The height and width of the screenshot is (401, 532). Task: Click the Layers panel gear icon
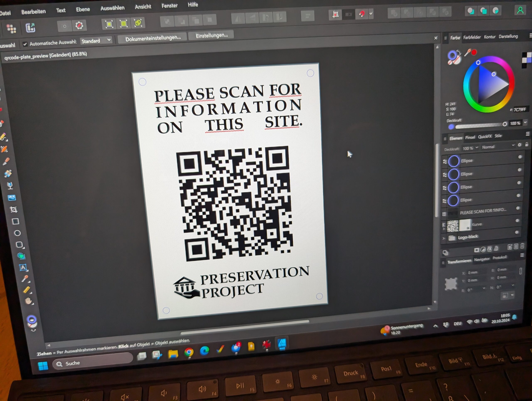[520, 145]
